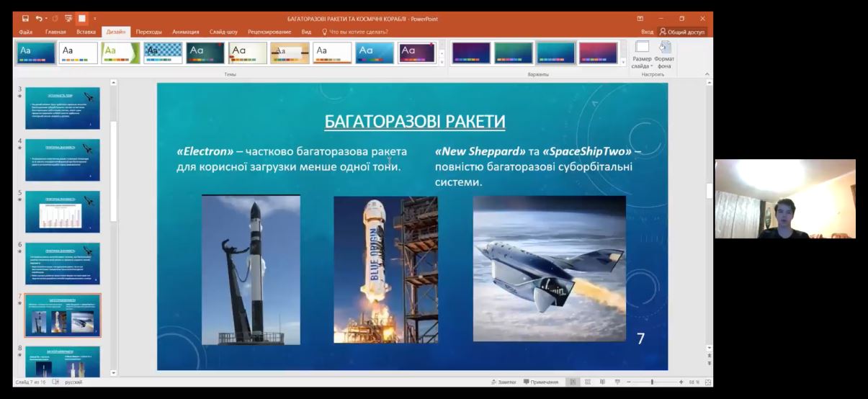Switch to Normal view icon in status bar

(573, 382)
